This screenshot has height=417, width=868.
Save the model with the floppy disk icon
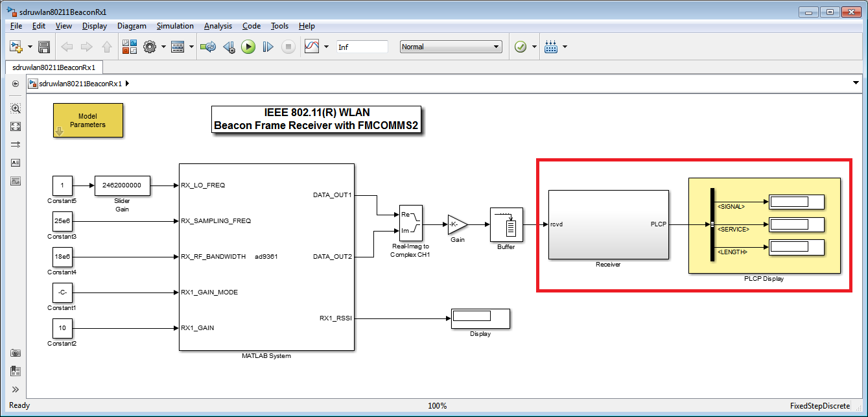coord(44,47)
